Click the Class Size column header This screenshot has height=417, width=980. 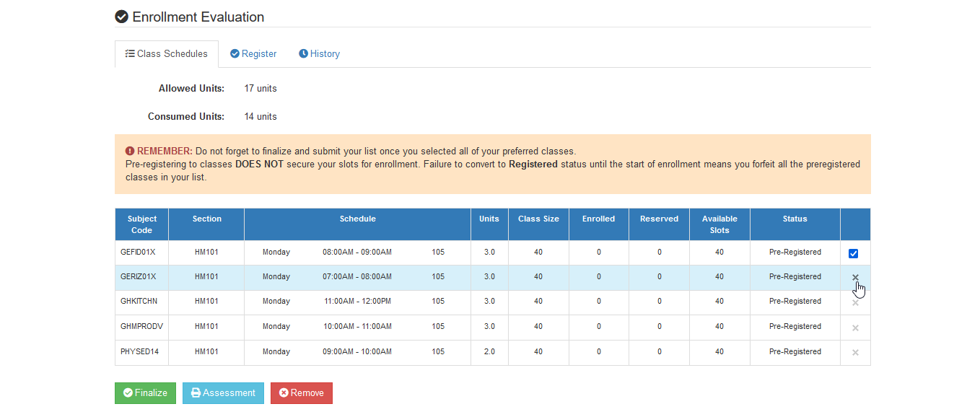pos(538,224)
